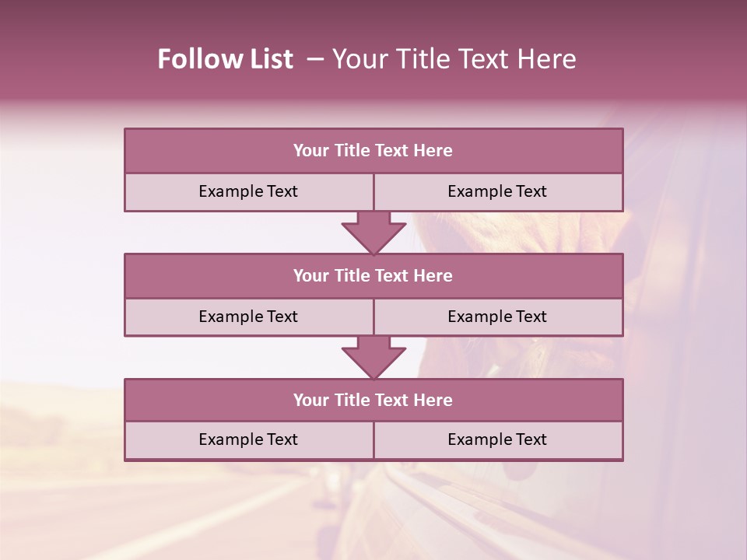The height and width of the screenshot is (560, 747).
Task: Click the divider between top block's example cells
Action: 374,192
